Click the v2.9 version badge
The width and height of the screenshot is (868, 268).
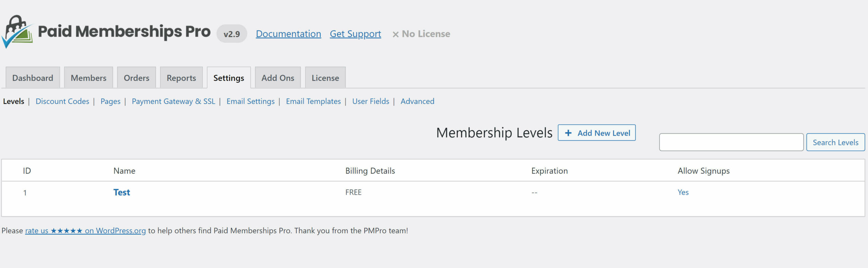point(232,34)
